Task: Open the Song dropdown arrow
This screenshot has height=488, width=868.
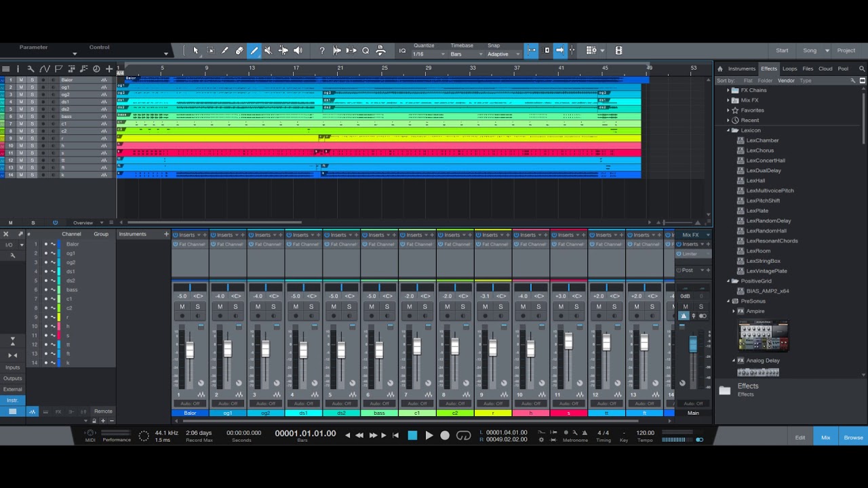Action: tap(827, 51)
